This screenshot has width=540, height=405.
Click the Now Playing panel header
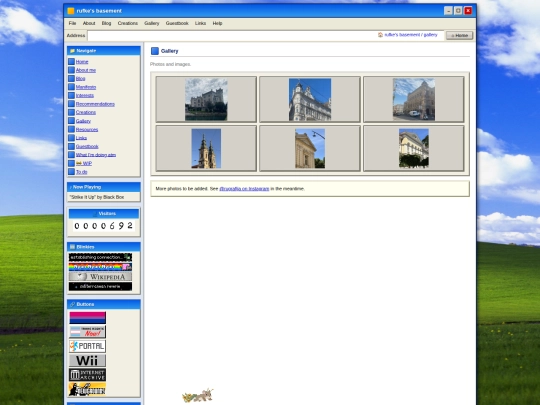click(x=104, y=187)
